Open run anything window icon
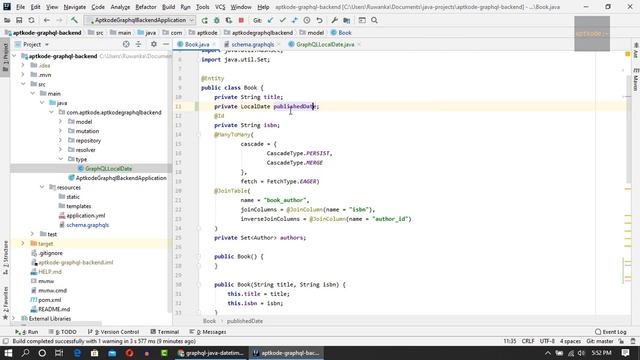 click(362, 20)
